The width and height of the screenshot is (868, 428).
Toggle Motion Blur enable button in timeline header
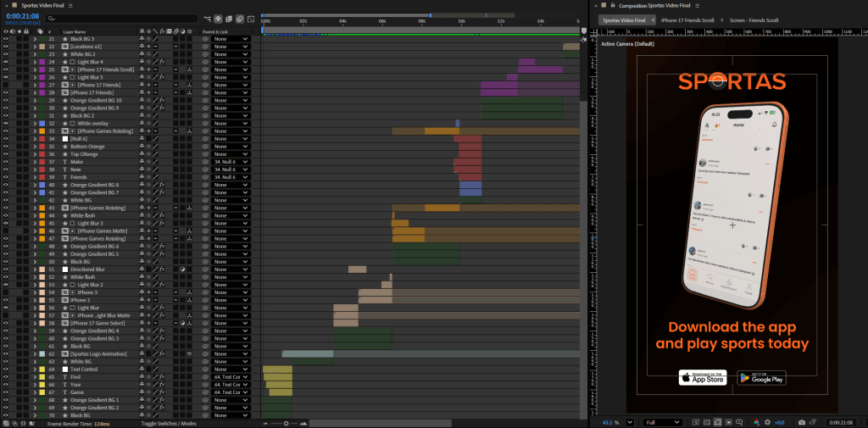pyautogui.click(x=240, y=19)
